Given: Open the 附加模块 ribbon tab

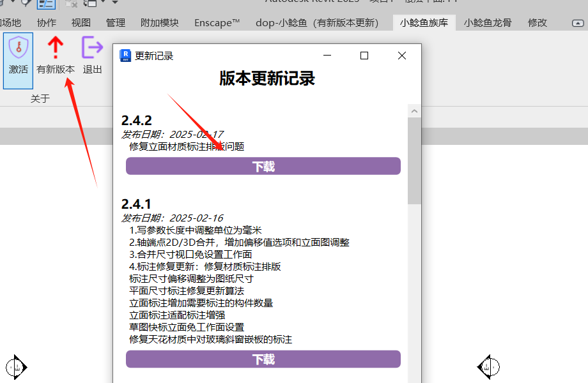Looking at the screenshot, I should [x=159, y=23].
